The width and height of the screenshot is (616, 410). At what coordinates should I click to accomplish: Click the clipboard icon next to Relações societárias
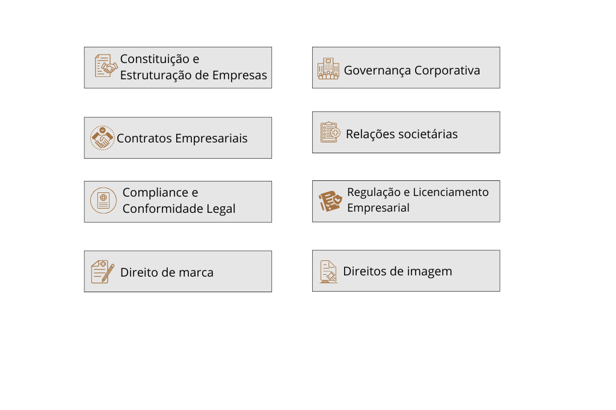(x=330, y=132)
